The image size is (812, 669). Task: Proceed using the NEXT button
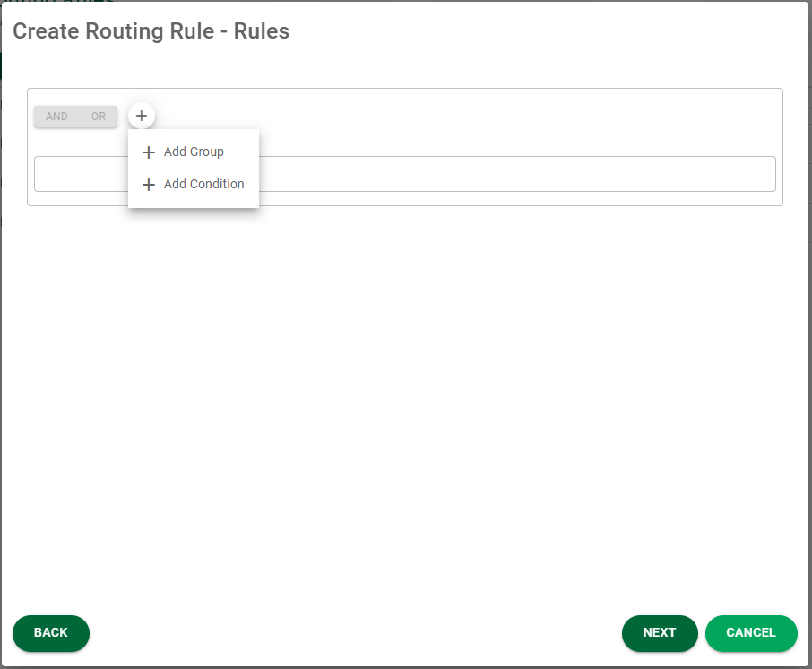click(660, 633)
